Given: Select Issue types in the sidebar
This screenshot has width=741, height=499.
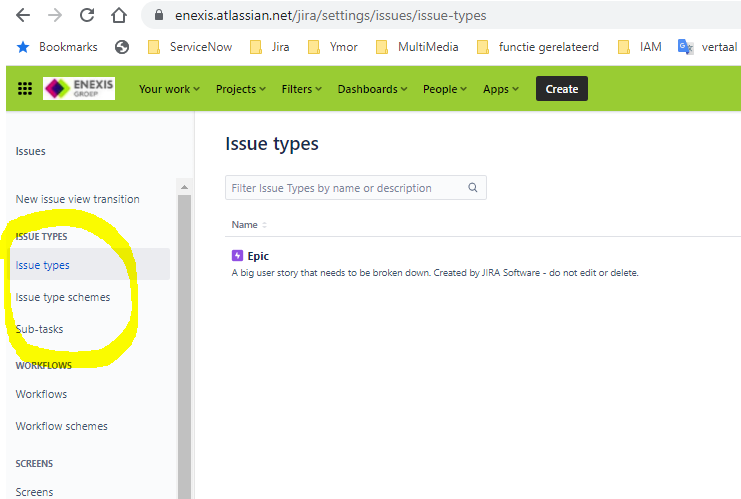Looking at the screenshot, I should [88, 265].
